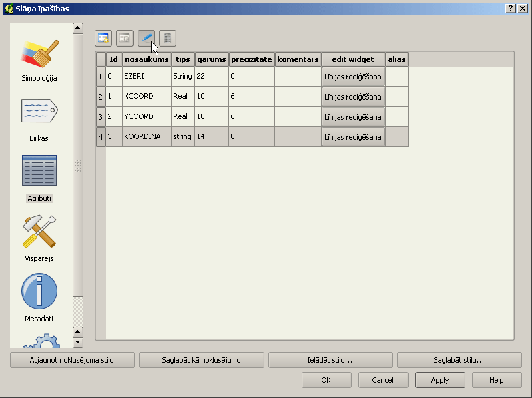The width and height of the screenshot is (532, 398).
Task: Click the edit widget column header
Action: (x=354, y=59)
